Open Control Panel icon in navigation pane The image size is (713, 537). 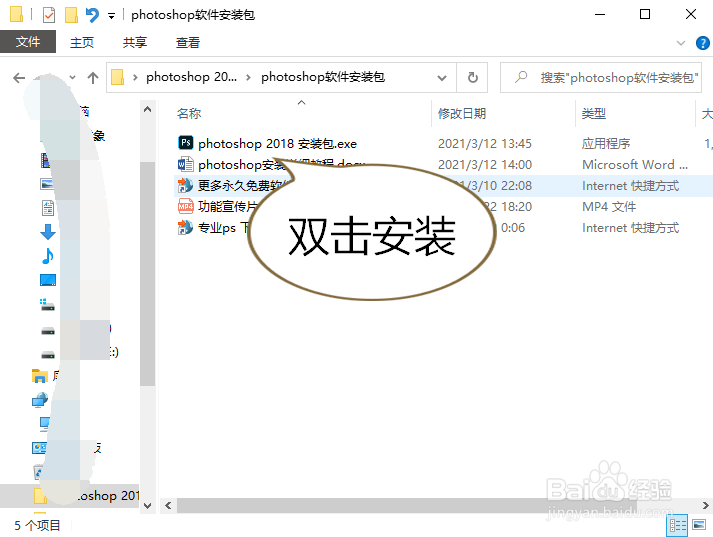coord(39,448)
